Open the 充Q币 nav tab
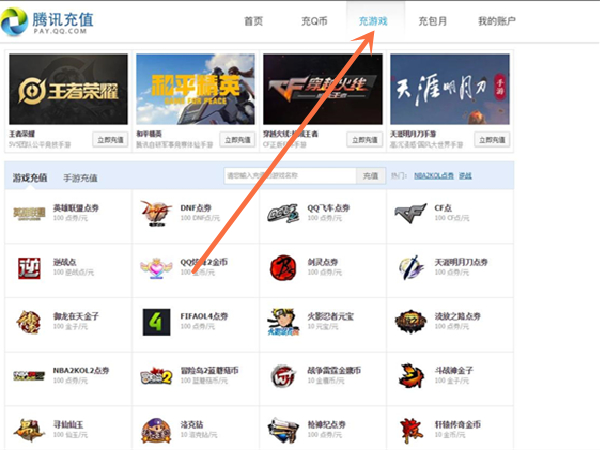This screenshot has height=450, width=600. [314, 21]
